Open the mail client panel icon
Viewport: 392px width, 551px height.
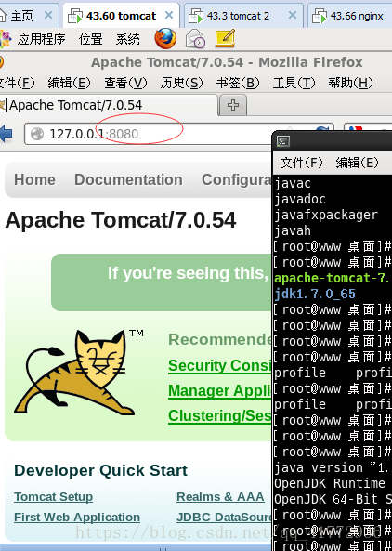[195, 39]
